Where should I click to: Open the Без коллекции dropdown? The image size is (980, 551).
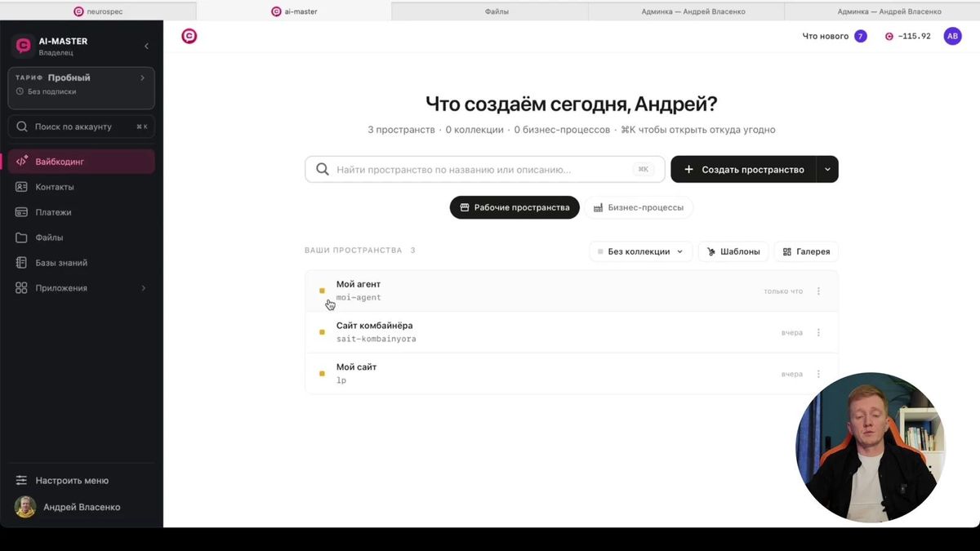tap(641, 251)
